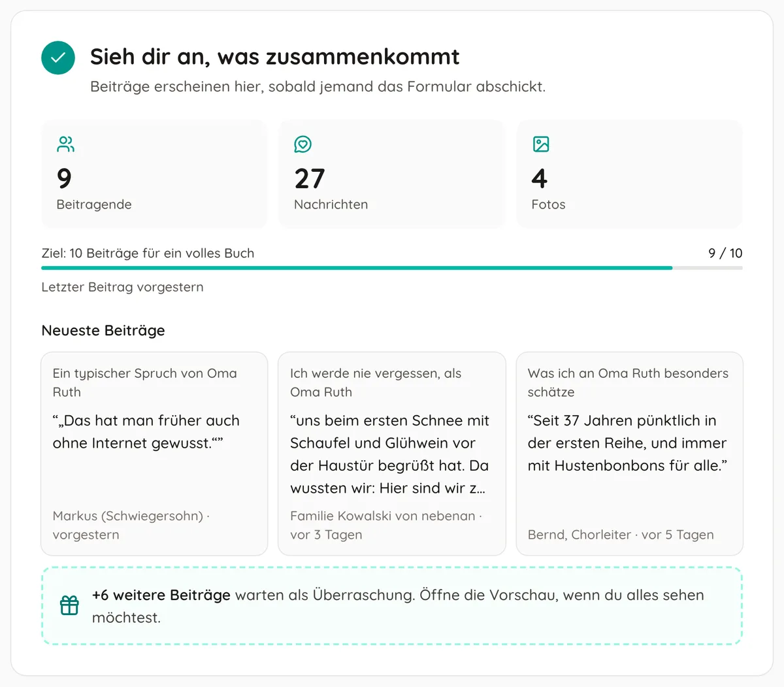784x687 pixels.
Task: Open Bernd, Chorleiter contribution card
Action: pyautogui.click(x=630, y=454)
